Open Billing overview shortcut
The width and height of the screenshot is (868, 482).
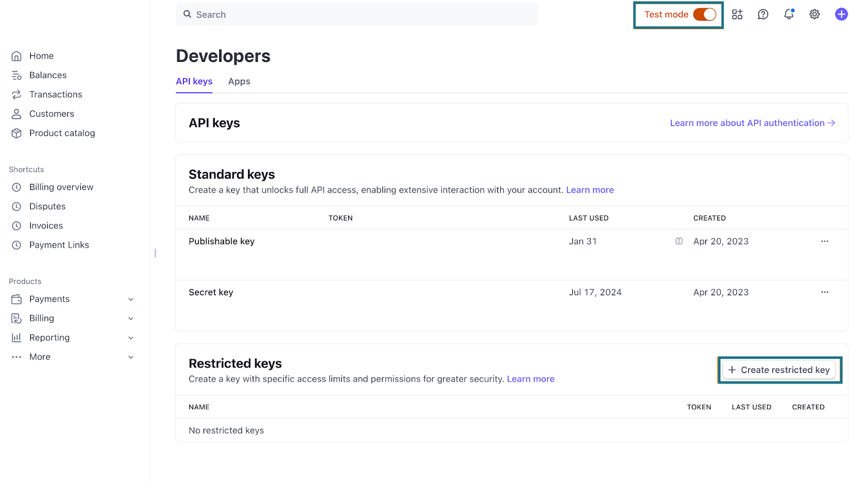[x=61, y=187]
